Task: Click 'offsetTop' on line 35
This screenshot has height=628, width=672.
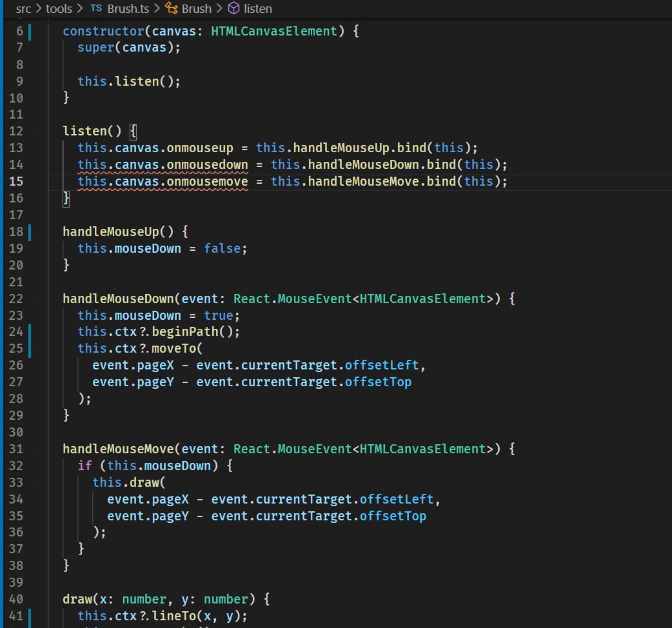Action: tap(393, 516)
